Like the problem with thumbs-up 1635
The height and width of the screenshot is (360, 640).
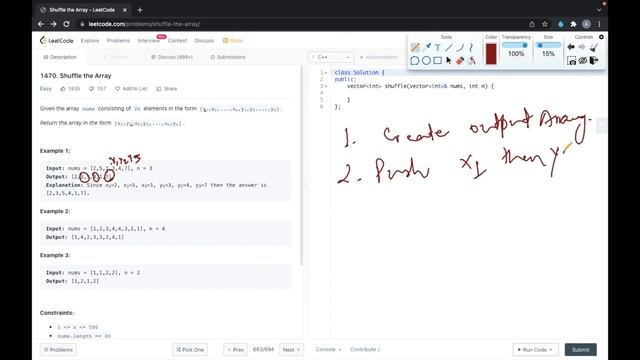click(70, 89)
